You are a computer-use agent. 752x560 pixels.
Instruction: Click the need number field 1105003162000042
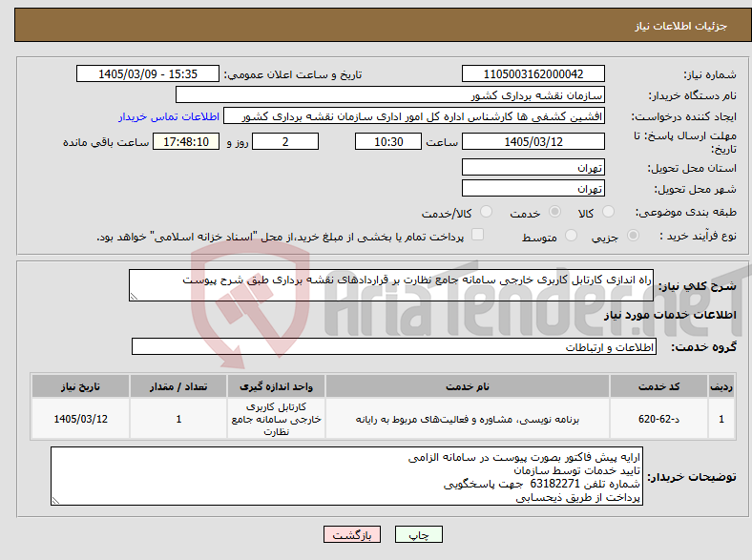pyautogui.click(x=533, y=74)
